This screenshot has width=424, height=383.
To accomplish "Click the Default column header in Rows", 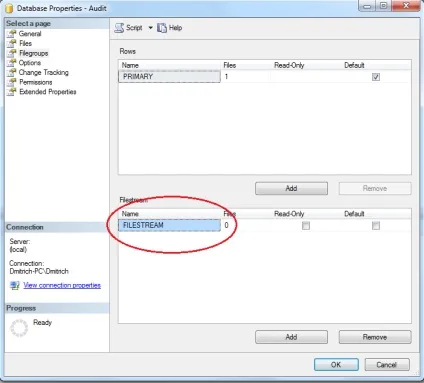I will [354, 65].
